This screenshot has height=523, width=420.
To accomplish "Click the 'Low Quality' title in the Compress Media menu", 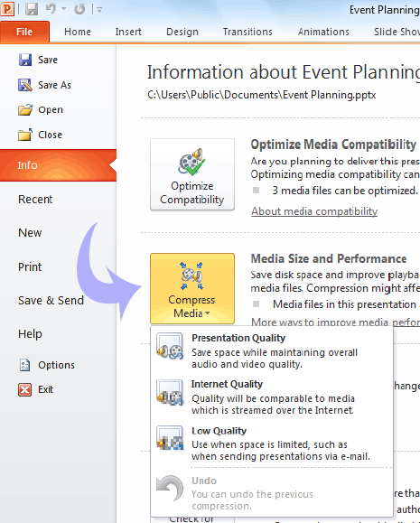I will [219, 431].
